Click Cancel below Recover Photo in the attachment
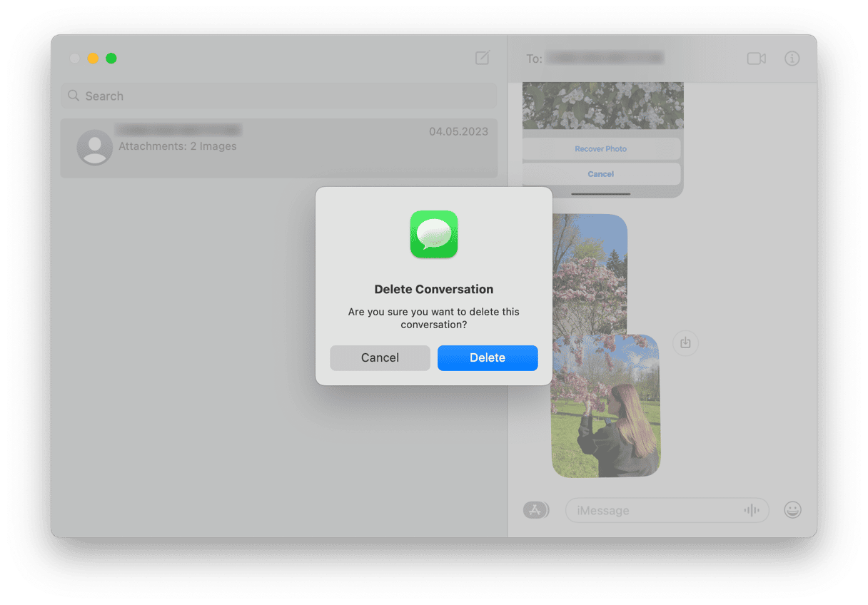The height and width of the screenshot is (605, 868). (x=601, y=174)
